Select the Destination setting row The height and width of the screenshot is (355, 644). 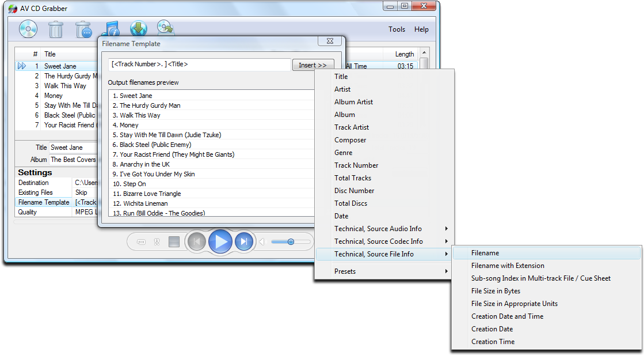pos(56,183)
